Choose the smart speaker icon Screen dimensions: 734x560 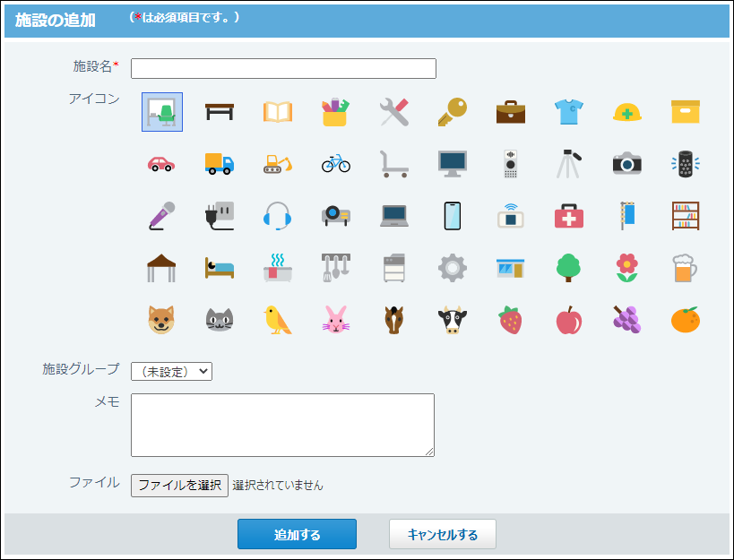click(686, 164)
